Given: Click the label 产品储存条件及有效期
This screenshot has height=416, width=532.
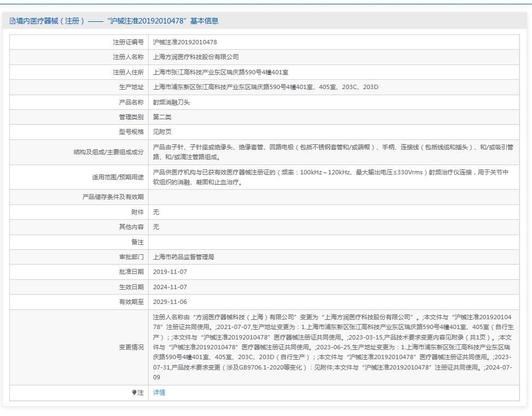Looking at the screenshot, I should pos(113,197).
